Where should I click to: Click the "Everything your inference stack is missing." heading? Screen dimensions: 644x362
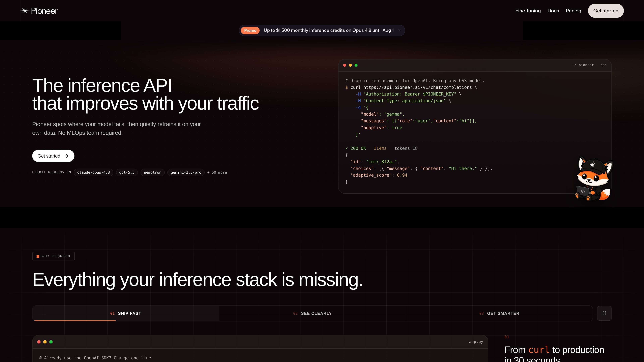point(198,280)
